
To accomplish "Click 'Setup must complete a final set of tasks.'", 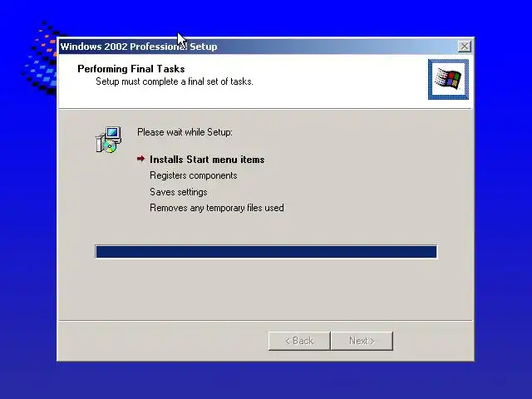I will (x=175, y=81).
